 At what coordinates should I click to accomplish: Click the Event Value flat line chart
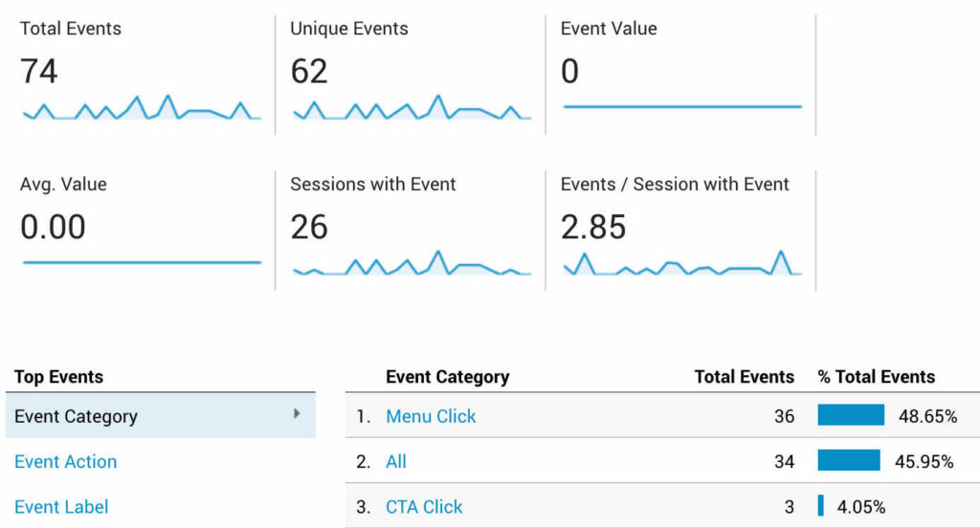click(x=682, y=106)
